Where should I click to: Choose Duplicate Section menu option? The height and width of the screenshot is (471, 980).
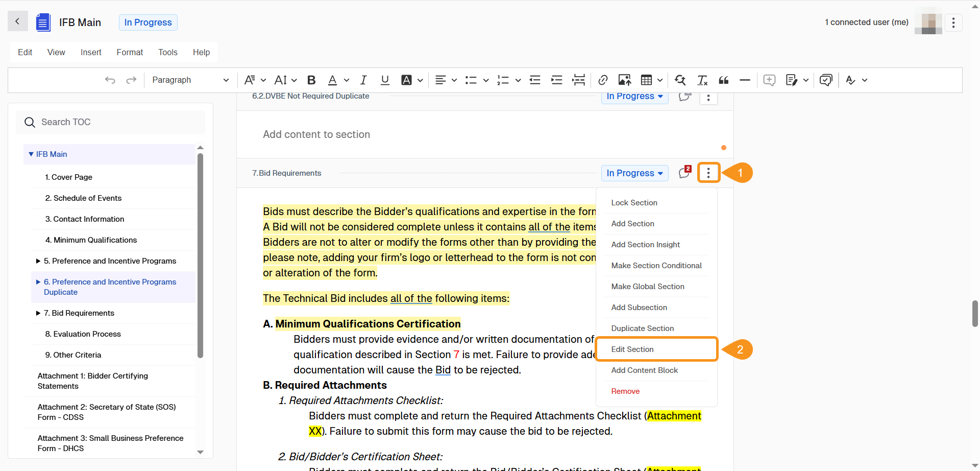point(642,328)
